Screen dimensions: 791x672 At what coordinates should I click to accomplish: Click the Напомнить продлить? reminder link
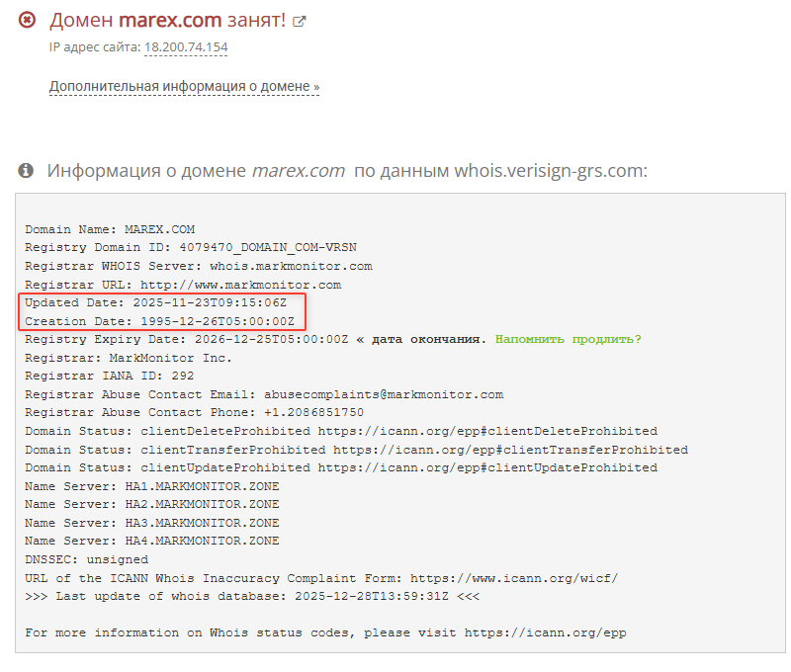568,339
